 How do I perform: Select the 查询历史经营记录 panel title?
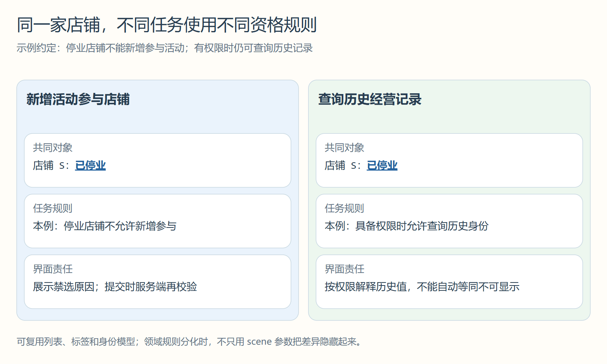[x=370, y=99]
